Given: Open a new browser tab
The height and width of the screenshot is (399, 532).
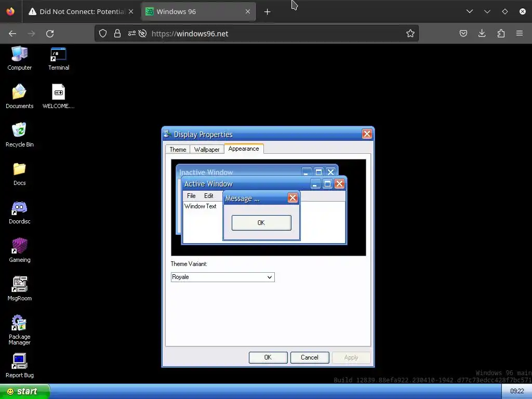Looking at the screenshot, I should pyautogui.click(x=268, y=12).
